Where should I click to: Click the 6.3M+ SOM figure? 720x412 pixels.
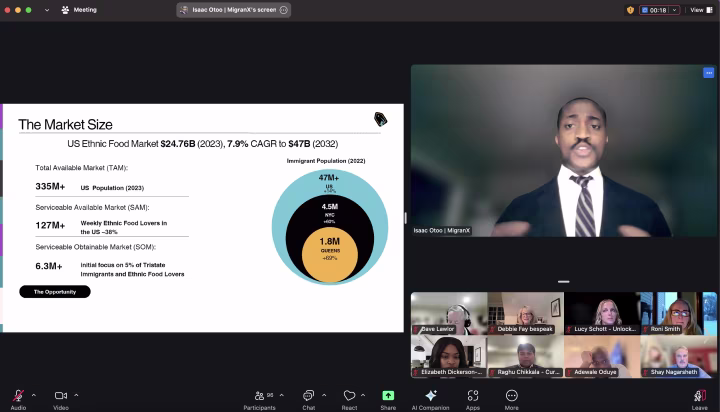[x=49, y=266]
